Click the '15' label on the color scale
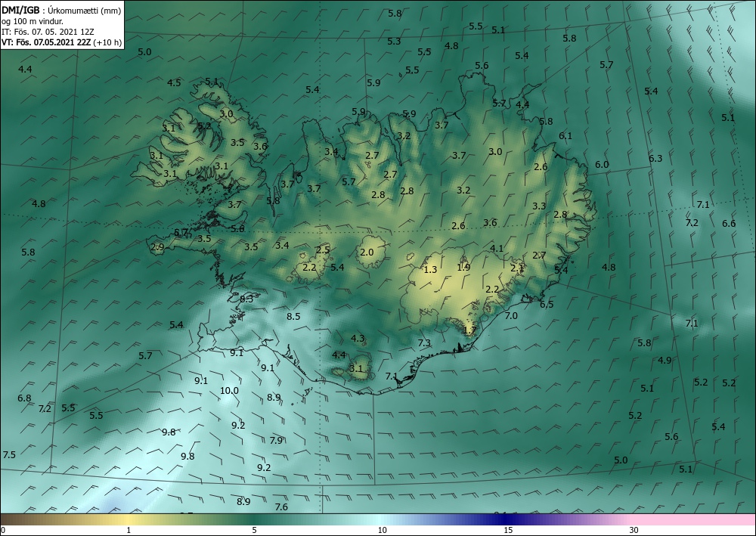756x536 pixels. [x=508, y=530]
